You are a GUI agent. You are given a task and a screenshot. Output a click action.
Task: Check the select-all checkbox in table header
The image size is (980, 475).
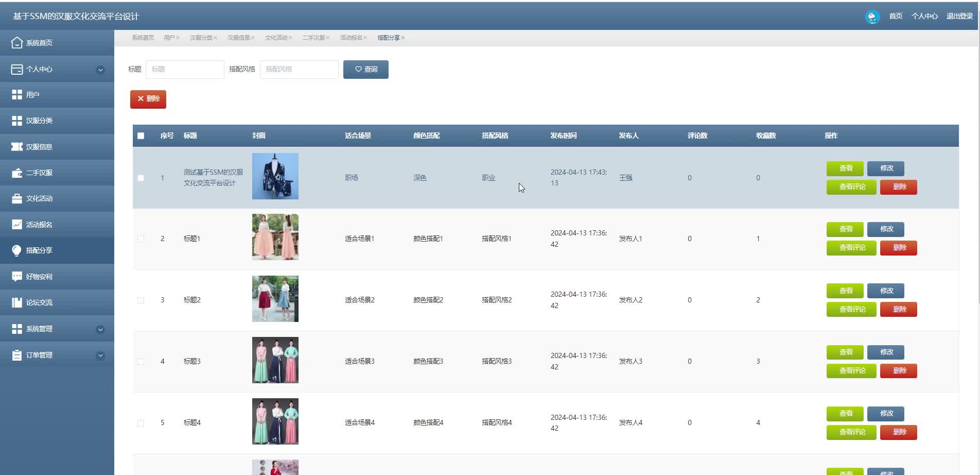pos(141,135)
